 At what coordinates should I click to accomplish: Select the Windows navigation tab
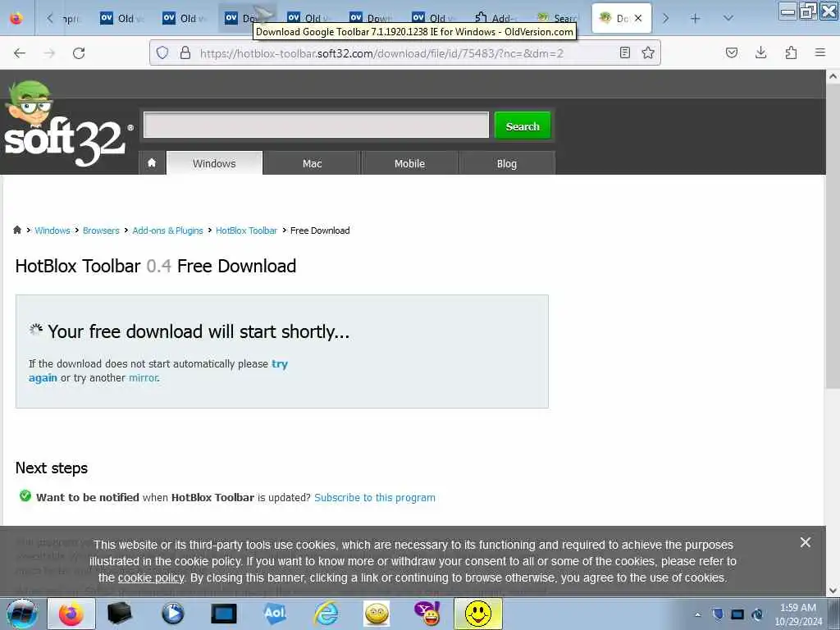coord(214,163)
